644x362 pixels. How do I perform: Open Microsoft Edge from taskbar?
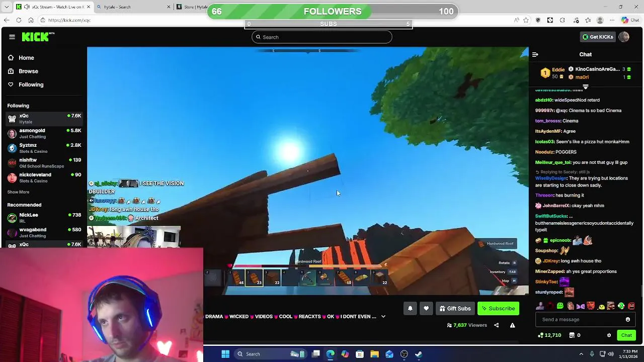click(330, 354)
